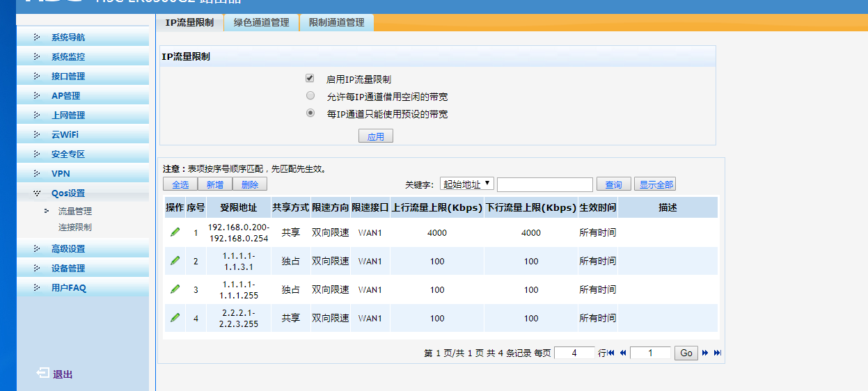Click the 退出 logout link
The image size is (868, 391).
(63, 374)
